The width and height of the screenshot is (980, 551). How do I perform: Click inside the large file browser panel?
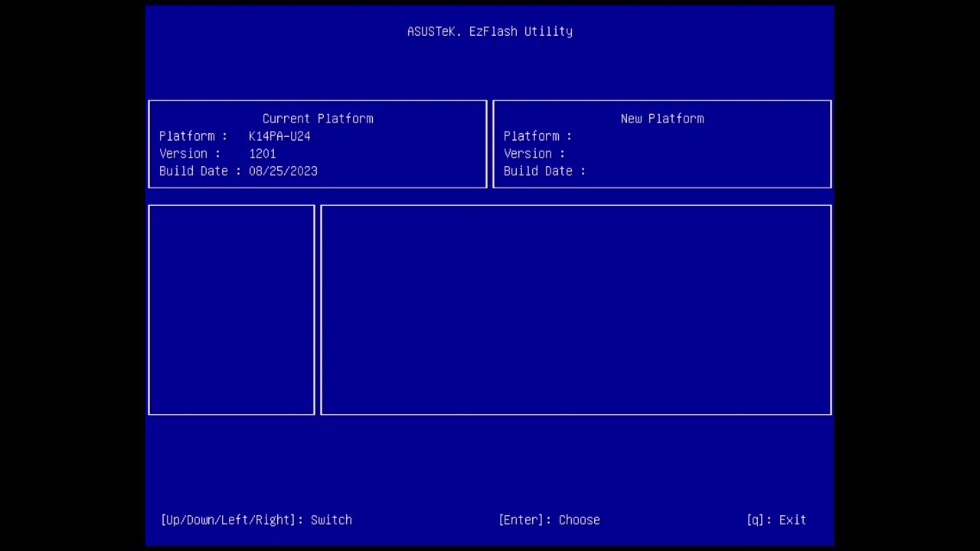[576, 310]
